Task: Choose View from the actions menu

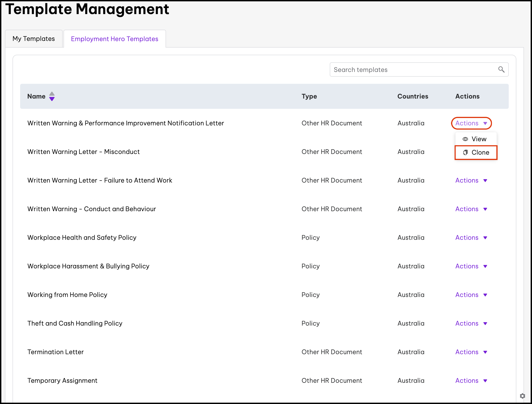Action: pyautogui.click(x=479, y=139)
